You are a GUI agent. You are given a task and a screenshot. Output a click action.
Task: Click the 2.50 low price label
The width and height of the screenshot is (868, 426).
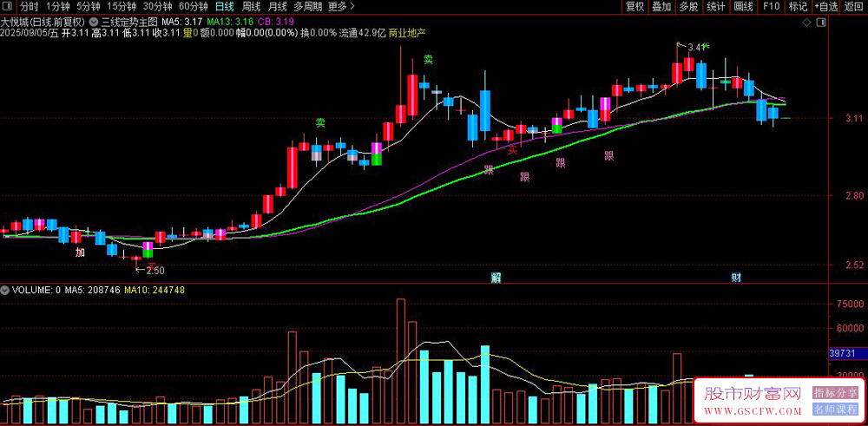tap(155, 271)
